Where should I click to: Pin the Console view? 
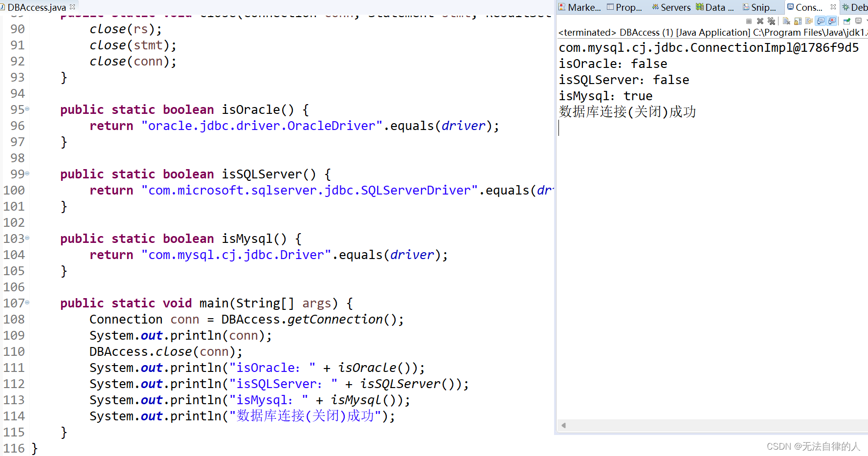pyautogui.click(x=846, y=21)
